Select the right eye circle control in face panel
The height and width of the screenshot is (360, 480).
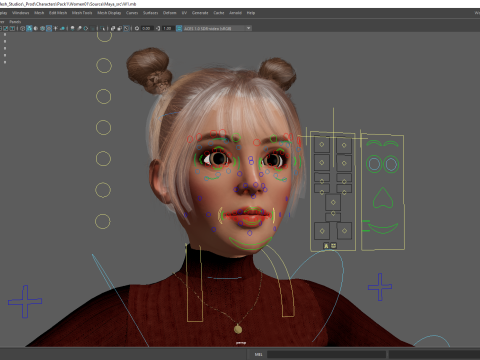coord(391,164)
